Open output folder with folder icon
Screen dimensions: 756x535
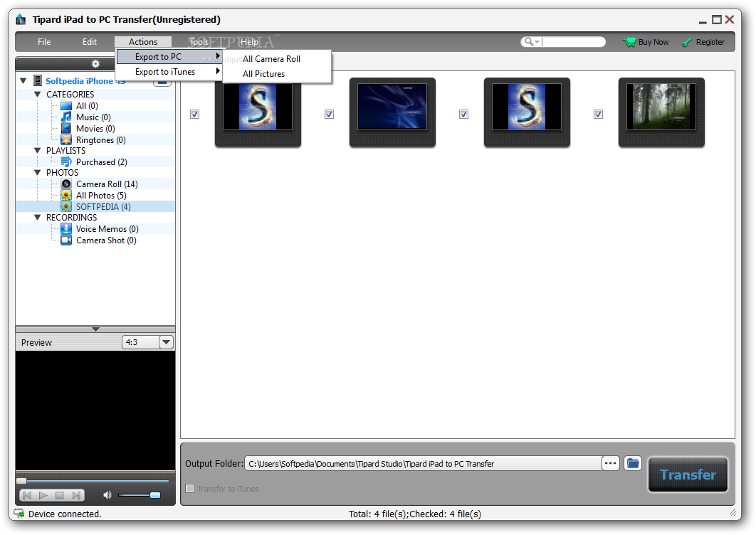click(633, 464)
